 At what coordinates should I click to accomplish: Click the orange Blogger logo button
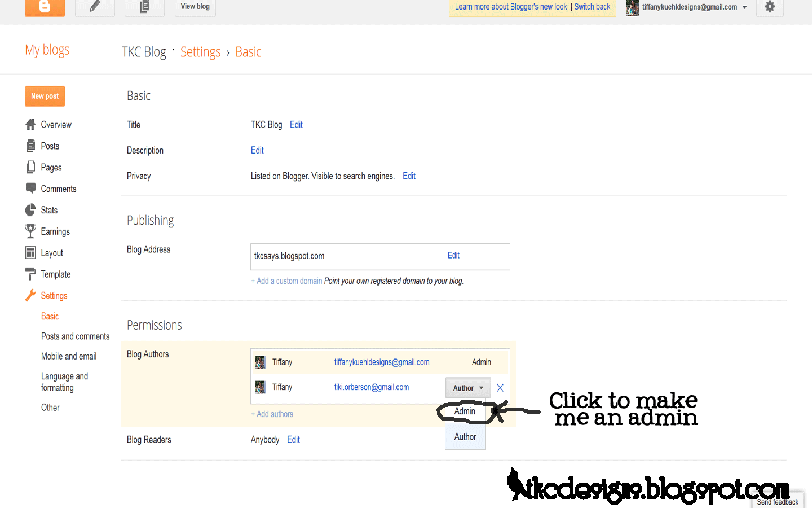coord(45,7)
